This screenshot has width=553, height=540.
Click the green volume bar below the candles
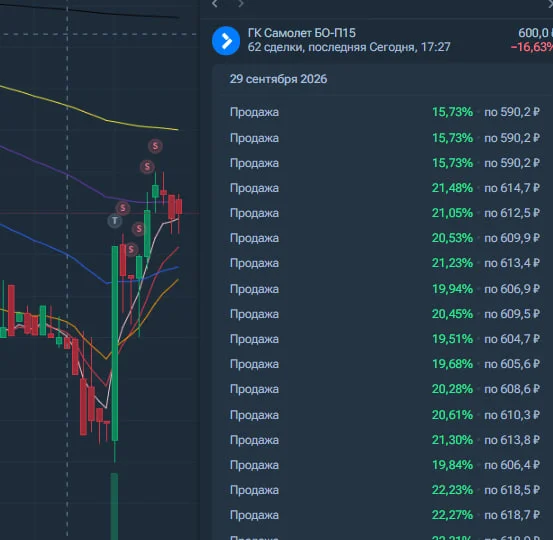(114, 506)
